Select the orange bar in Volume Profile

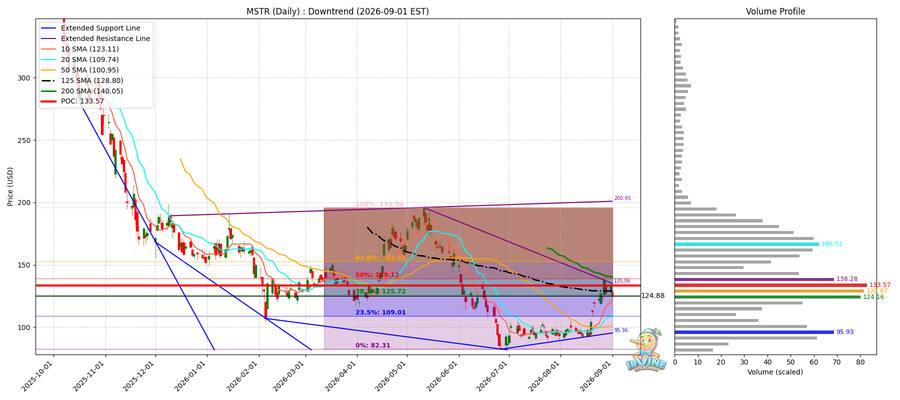(x=769, y=291)
